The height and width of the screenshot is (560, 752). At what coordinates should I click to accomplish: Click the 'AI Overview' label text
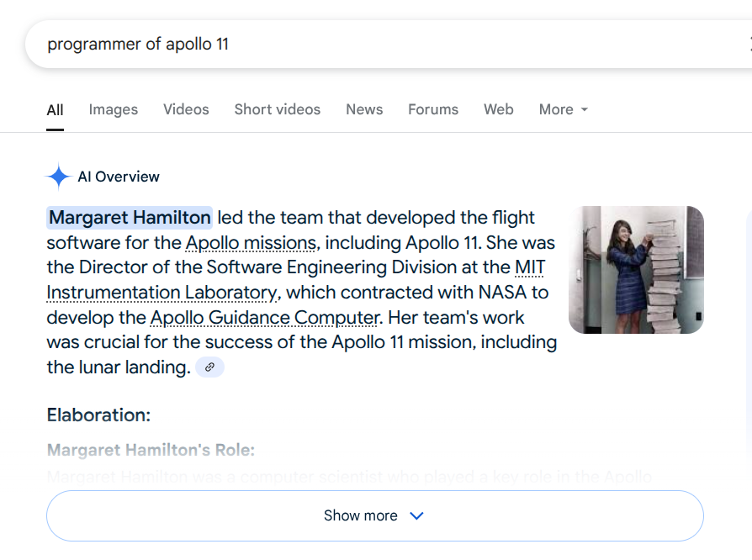point(119,177)
